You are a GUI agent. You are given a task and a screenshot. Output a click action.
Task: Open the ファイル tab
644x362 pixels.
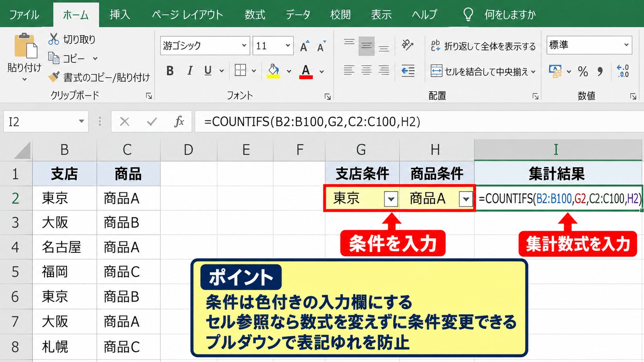[x=24, y=15]
